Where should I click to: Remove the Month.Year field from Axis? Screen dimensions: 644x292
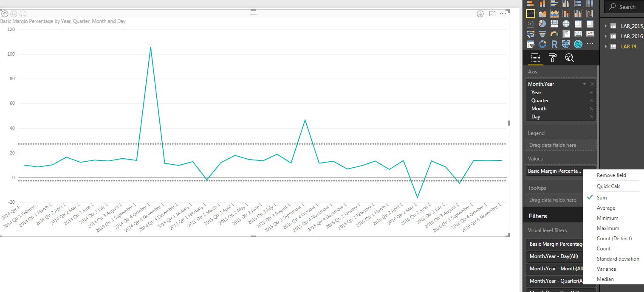coord(592,84)
